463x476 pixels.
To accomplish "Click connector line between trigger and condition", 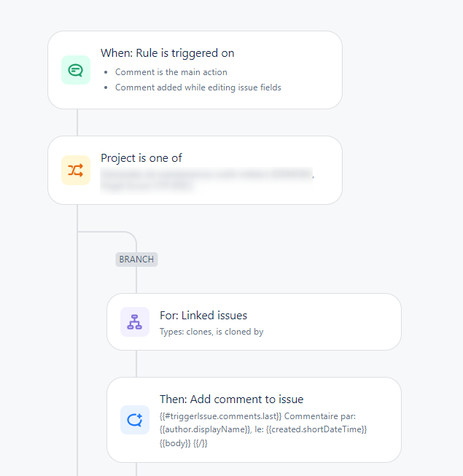I will pos(77,122).
